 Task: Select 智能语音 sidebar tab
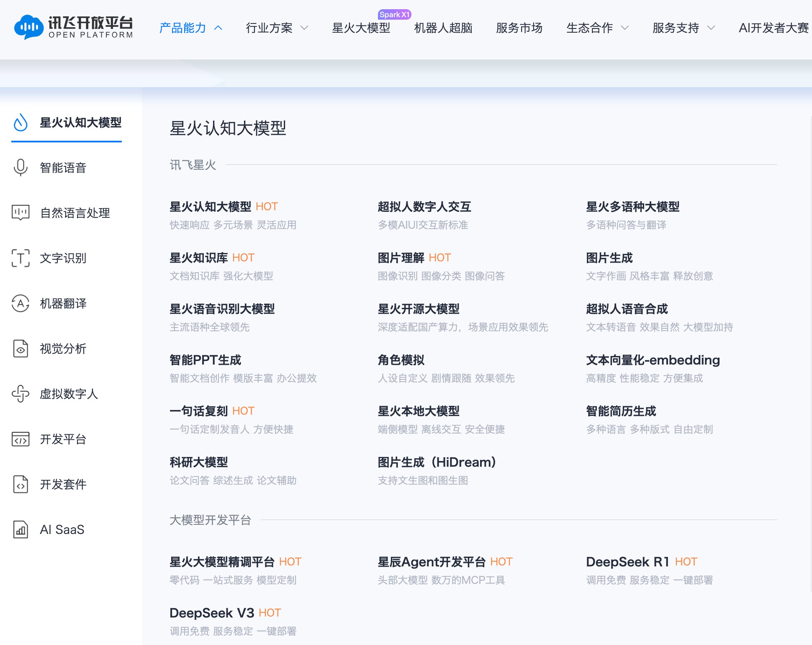pos(63,168)
